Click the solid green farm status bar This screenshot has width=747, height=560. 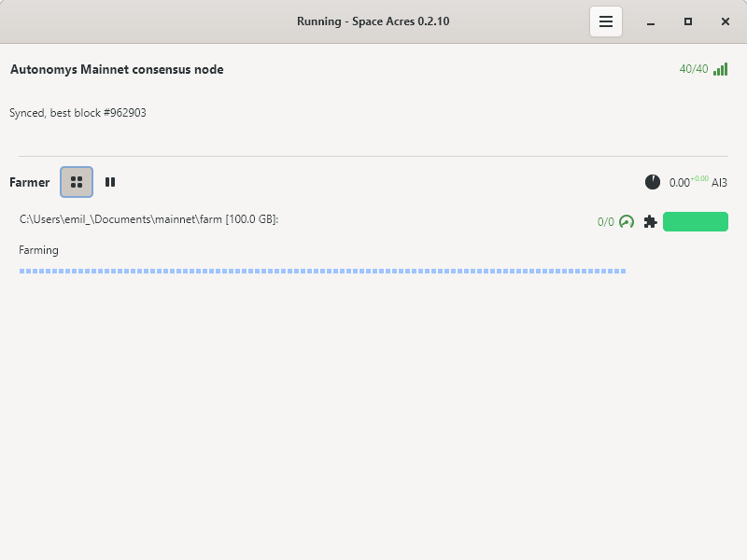[696, 221]
